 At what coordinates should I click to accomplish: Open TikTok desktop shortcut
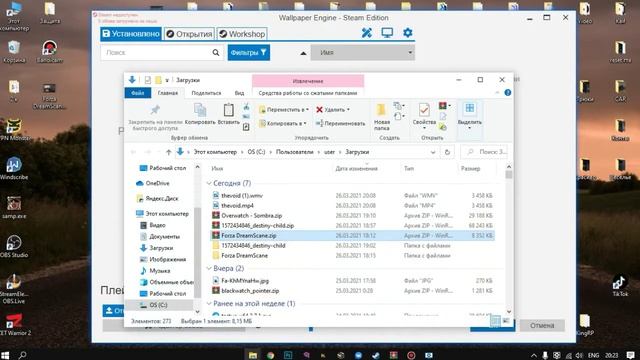[x=620, y=285]
